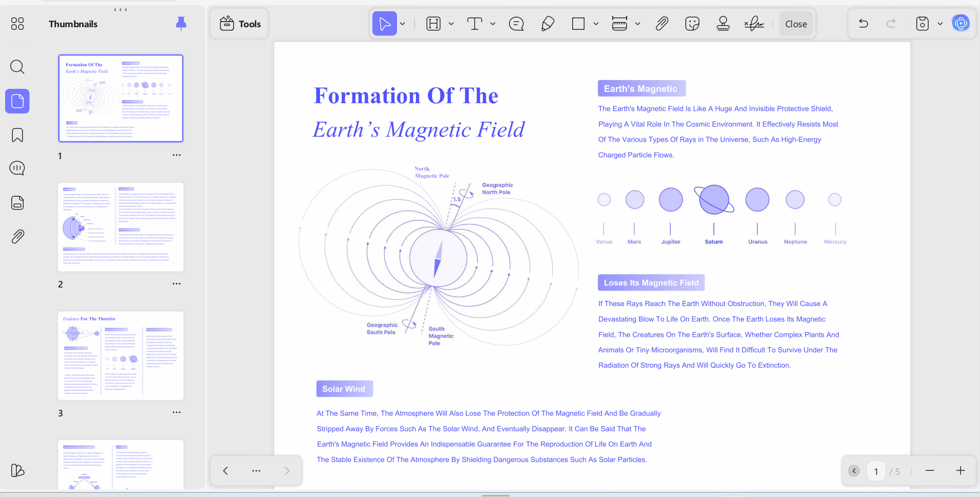The width and height of the screenshot is (980, 497).
Task: Zoom out with minus button
Action: coord(930,471)
